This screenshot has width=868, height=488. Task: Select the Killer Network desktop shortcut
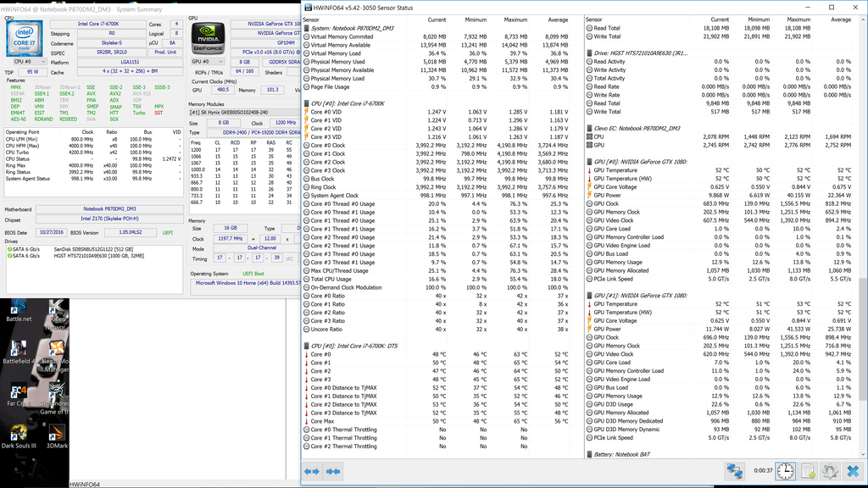pos(57,314)
